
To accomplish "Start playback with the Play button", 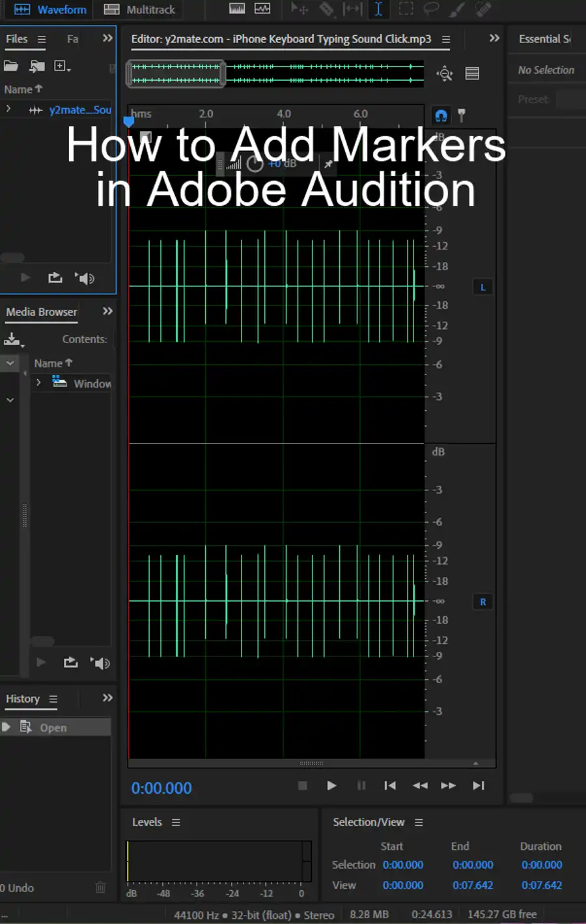I will coord(331,785).
